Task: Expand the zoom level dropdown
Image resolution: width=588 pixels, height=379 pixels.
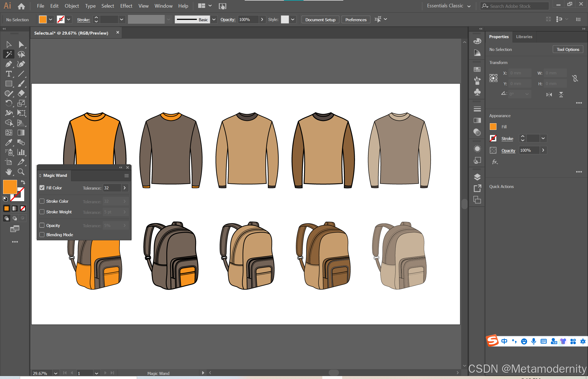Action: coord(56,373)
